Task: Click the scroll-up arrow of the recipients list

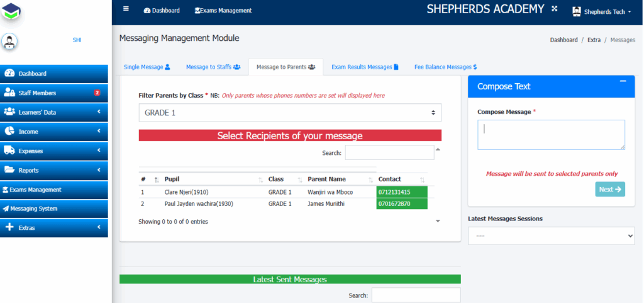Action: pos(438,149)
